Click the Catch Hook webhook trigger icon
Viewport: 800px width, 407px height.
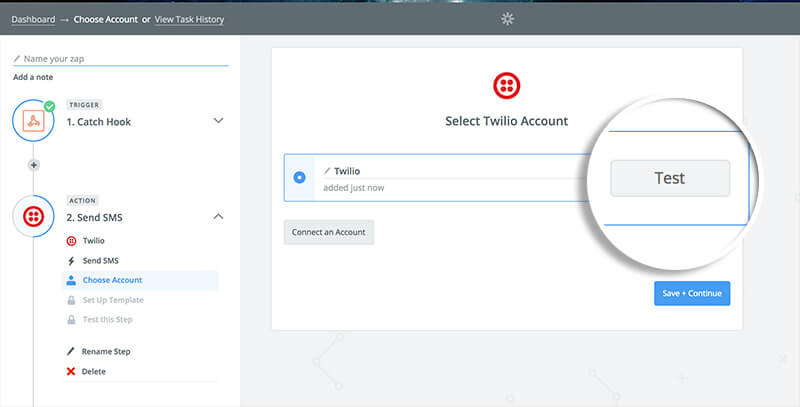click(34, 121)
